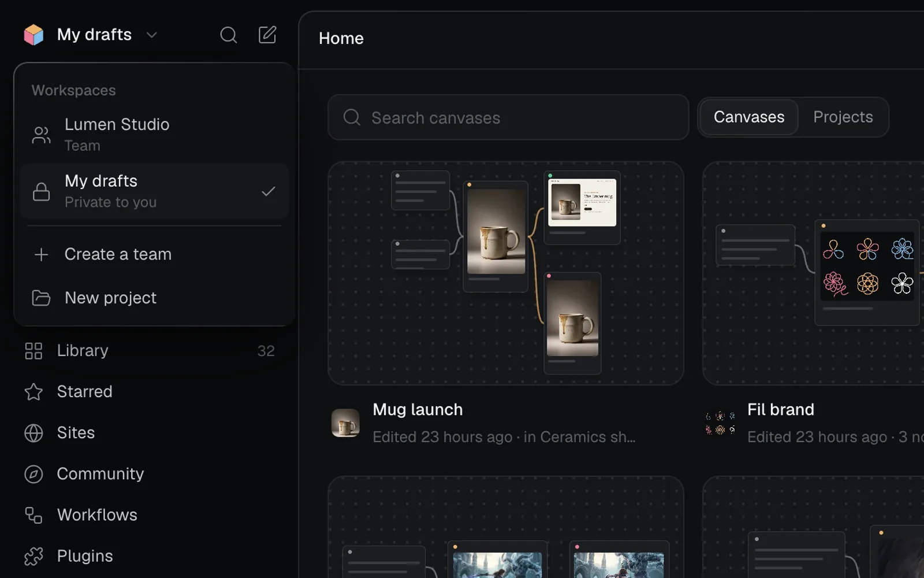Click the flower avatar beside Fil brand

[720, 423]
